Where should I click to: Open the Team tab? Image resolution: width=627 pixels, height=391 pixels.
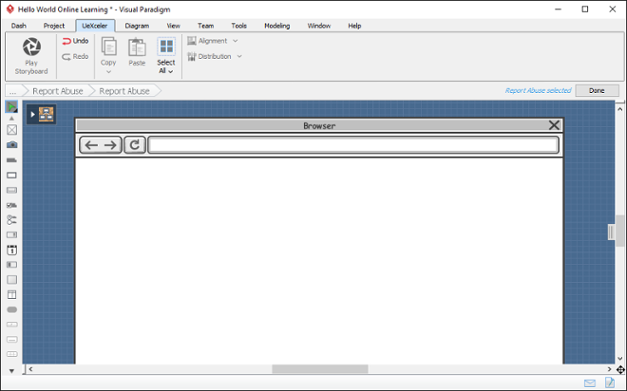pyautogui.click(x=206, y=26)
